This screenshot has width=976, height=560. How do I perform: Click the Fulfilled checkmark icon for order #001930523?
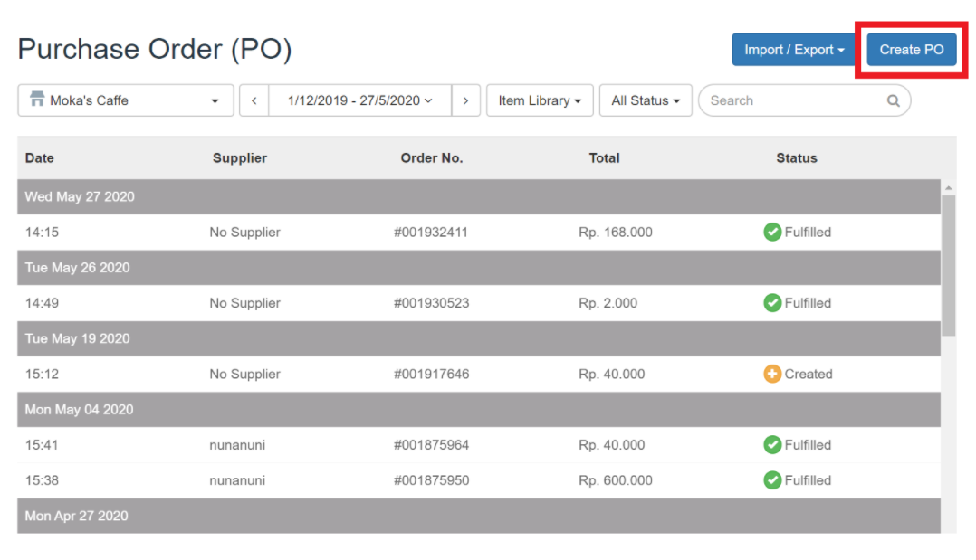pos(772,303)
